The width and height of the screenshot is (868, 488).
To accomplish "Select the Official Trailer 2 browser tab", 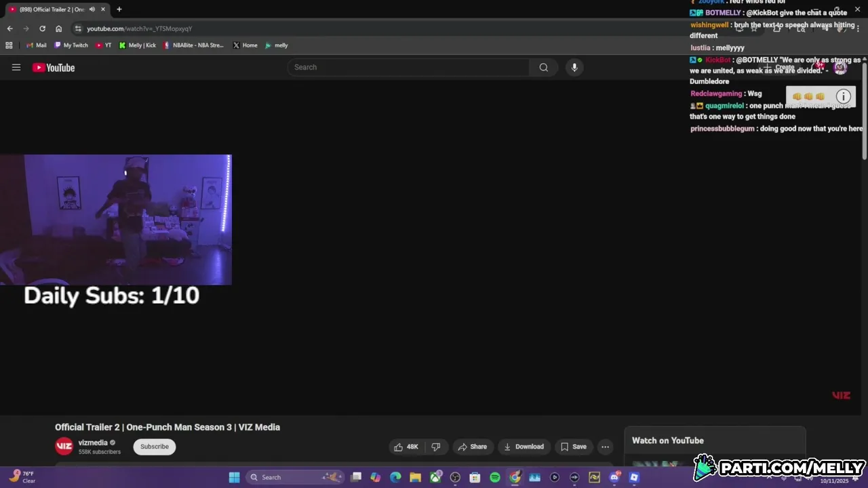I will tap(57, 9).
